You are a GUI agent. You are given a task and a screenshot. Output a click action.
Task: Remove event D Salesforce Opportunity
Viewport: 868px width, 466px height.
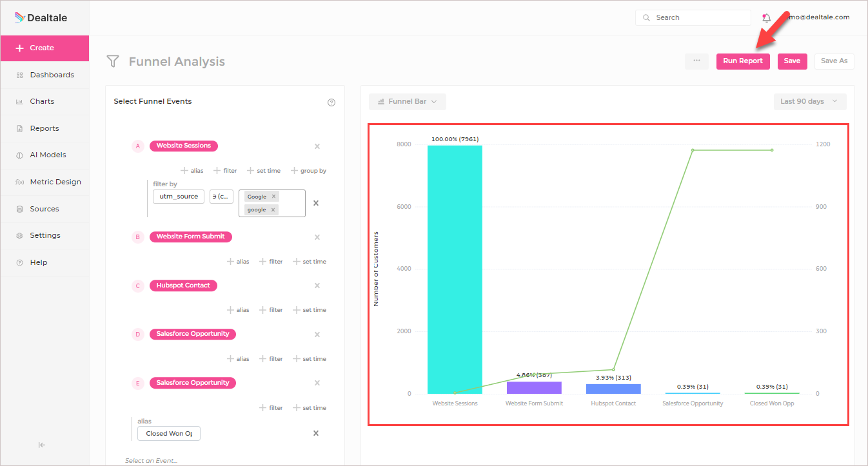317,335
